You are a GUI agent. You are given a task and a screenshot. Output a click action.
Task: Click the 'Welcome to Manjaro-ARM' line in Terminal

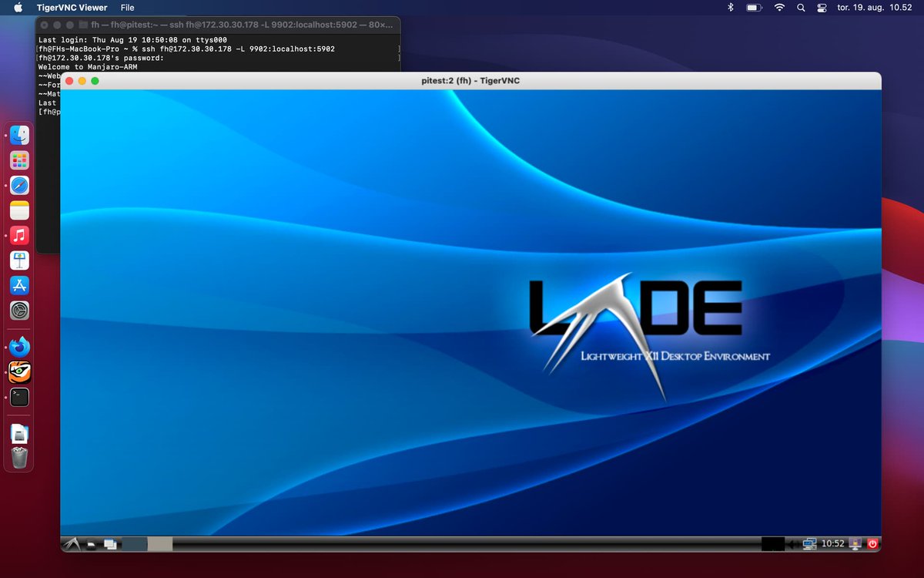point(88,67)
